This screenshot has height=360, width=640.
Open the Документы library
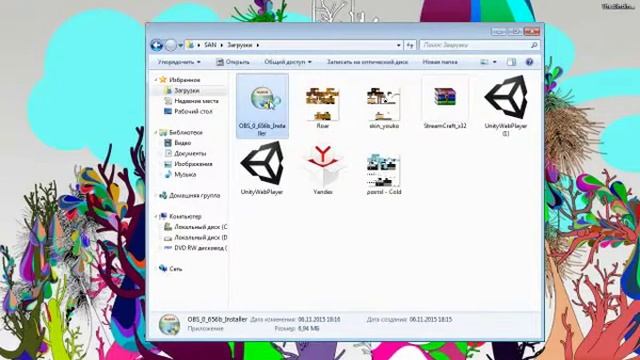[x=190, y=153]
